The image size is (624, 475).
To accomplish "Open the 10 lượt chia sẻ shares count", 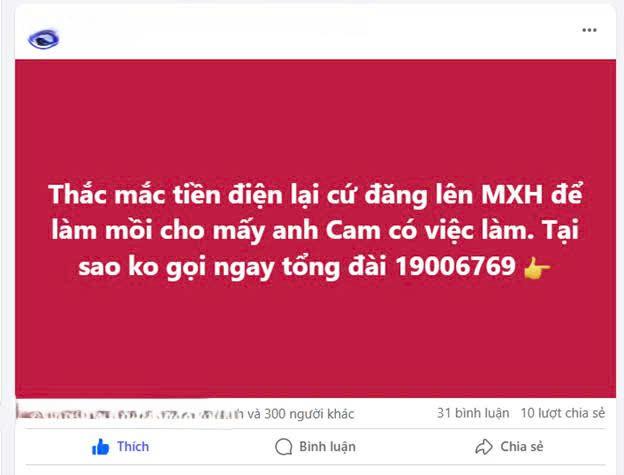I will coord(563,413).
